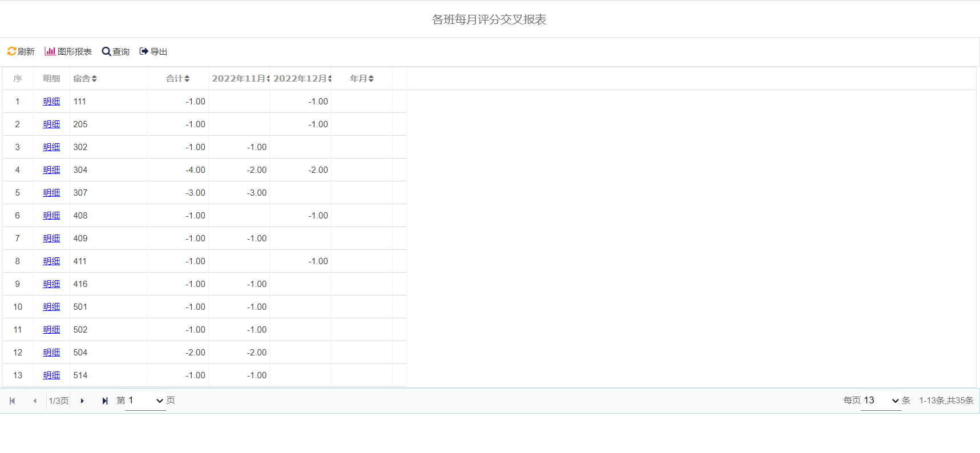Select row number 10 cell

click(18, 307)
